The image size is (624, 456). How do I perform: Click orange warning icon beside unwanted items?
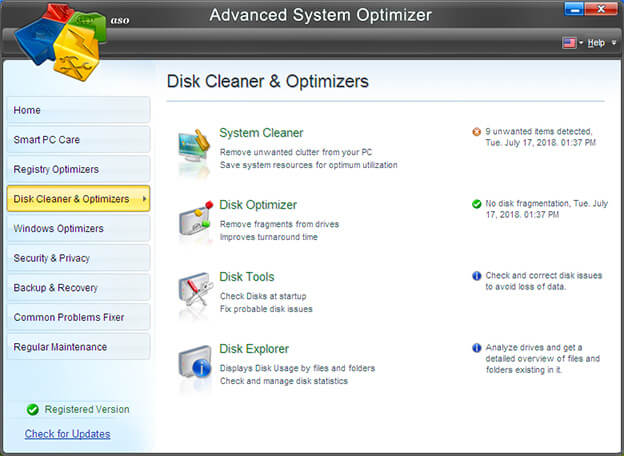(476, 132)
